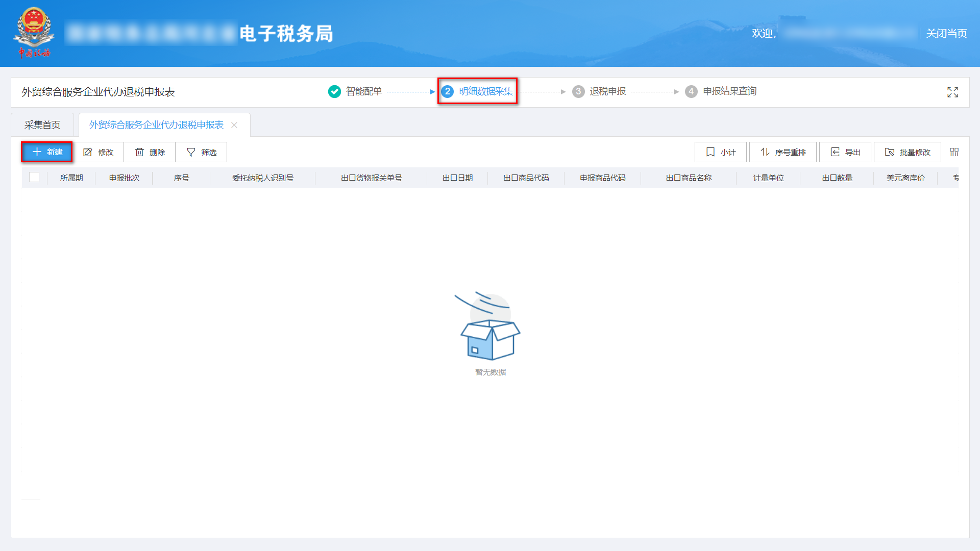The image size is (980, 551).
Task: Open the 筛选 filter funnel icon
Action: click(190, 152)
